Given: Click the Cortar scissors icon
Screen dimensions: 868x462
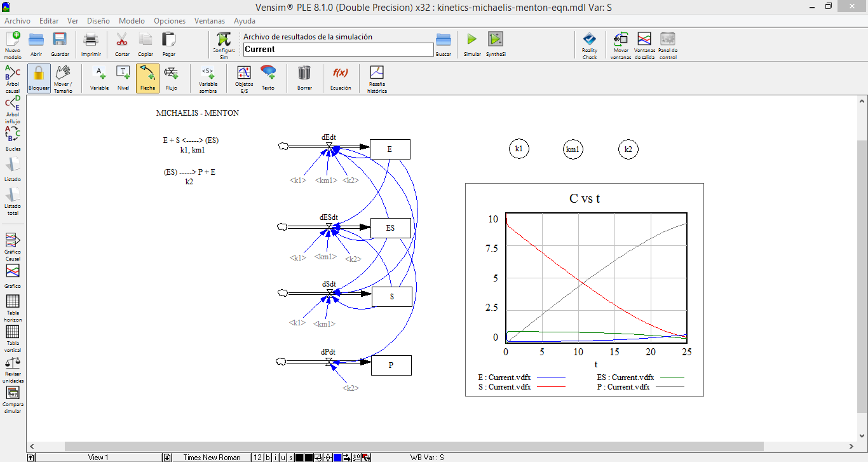Looking at the screenshot, I should [122, 45].
